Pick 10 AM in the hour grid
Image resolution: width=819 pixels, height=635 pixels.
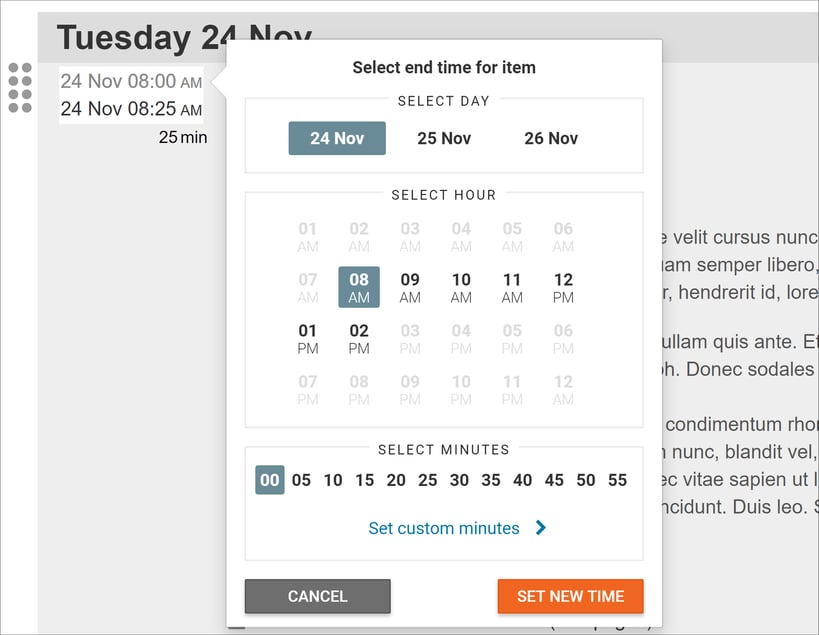(461, 287)
